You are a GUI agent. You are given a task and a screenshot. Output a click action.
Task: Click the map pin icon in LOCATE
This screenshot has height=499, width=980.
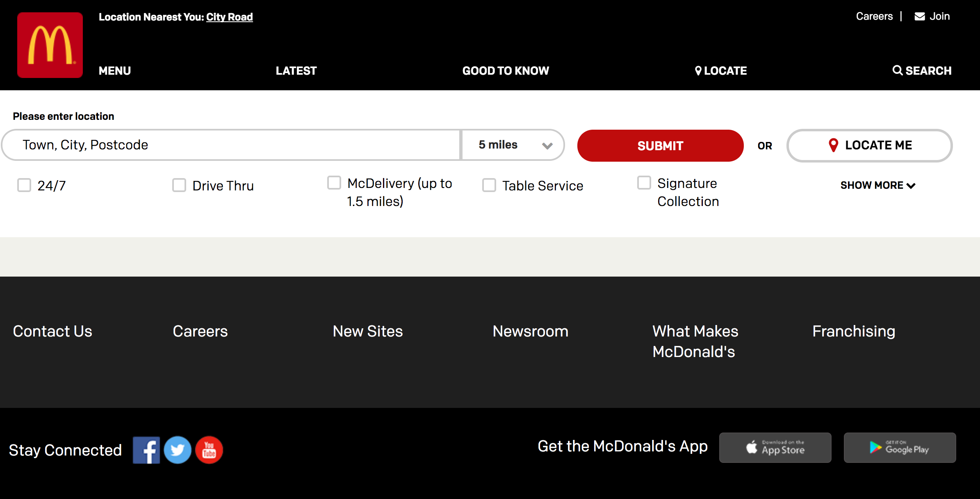(698, 71)
